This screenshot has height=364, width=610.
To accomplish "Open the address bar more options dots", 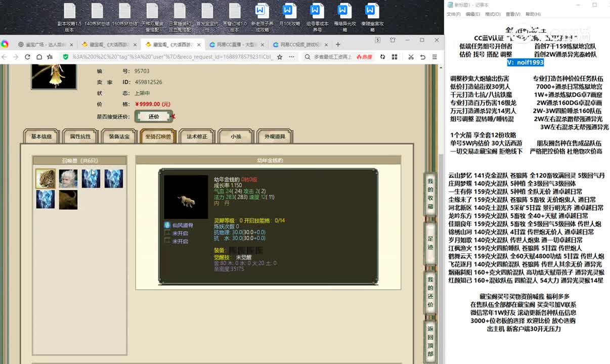I will (x=290, y=57).
